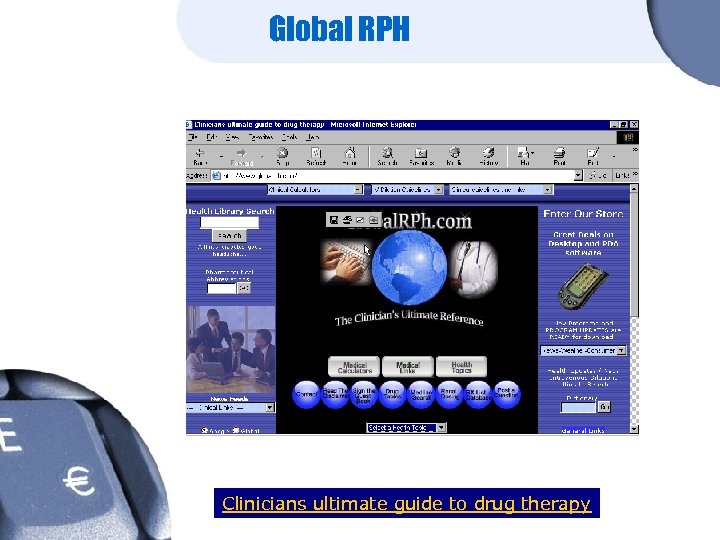
Task: Save picture using image toolbar disk icon
Action: coord(334,220)
